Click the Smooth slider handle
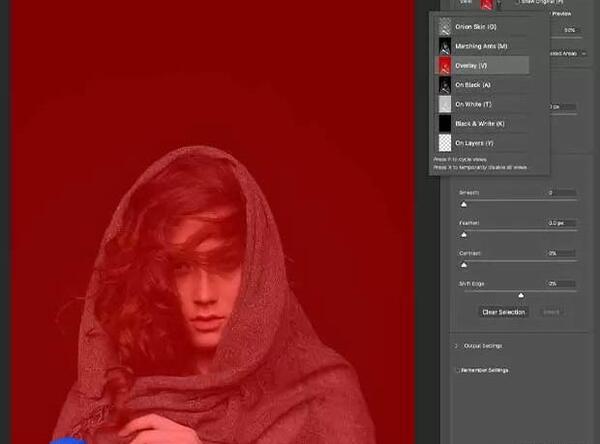This screenshot has height=444, width=600. (464, 204)
